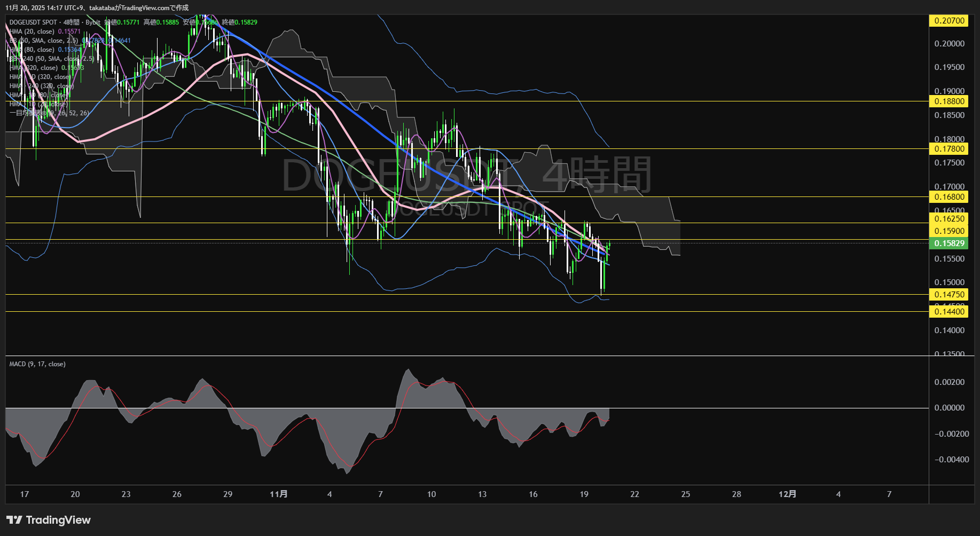Select the 0.16800 price level label

tap(948, 197)
